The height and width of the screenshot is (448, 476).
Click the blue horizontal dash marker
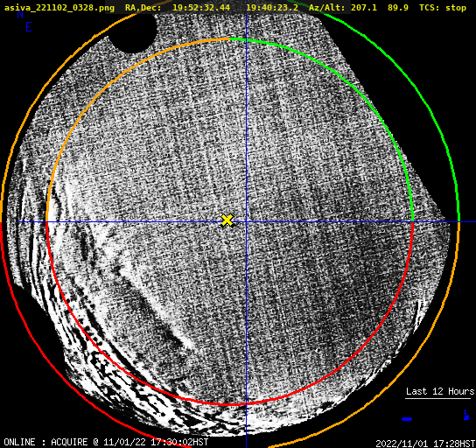pos(407,419)
